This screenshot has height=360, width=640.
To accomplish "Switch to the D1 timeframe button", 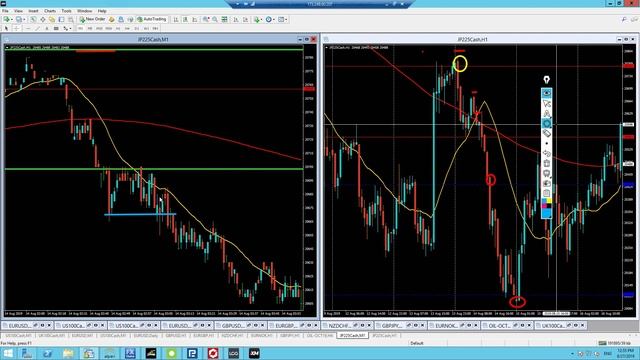I will point(137,29).
